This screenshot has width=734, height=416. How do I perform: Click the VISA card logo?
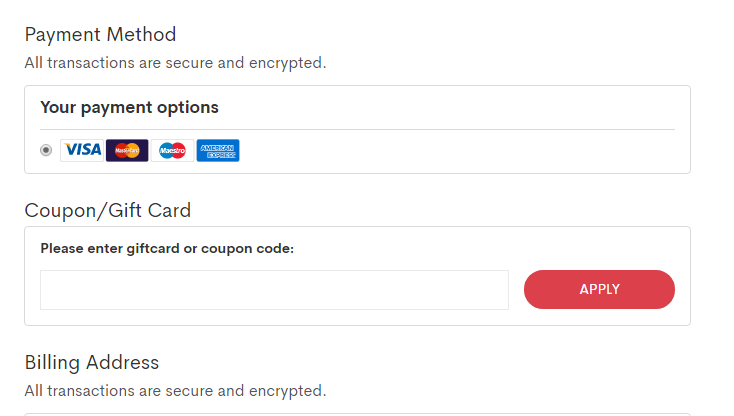coord(82,150)
